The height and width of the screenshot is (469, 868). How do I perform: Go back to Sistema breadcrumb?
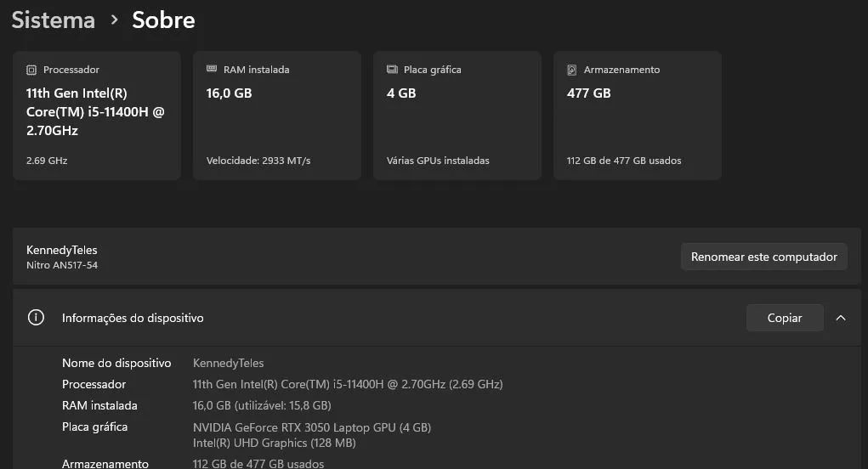[x=54, y=20]
